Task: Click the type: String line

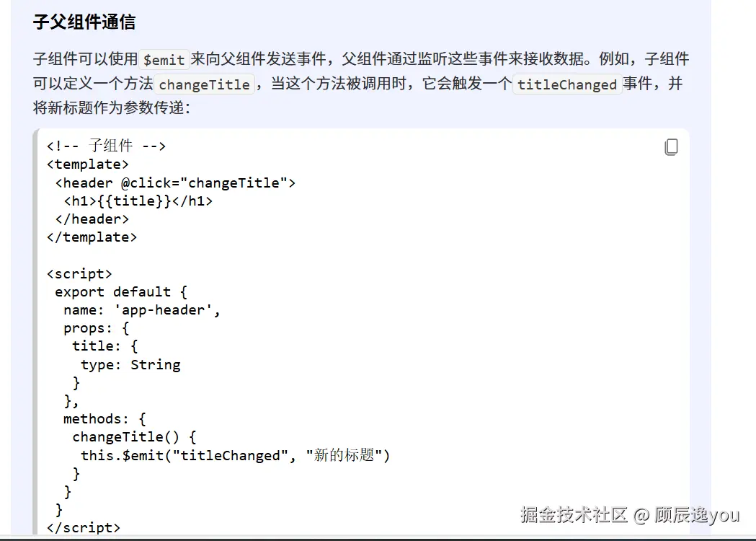Action: click(130, 364)
